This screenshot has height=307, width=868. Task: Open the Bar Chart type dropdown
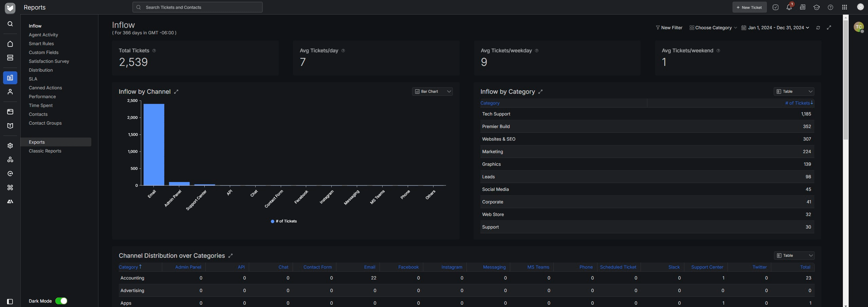432,92
